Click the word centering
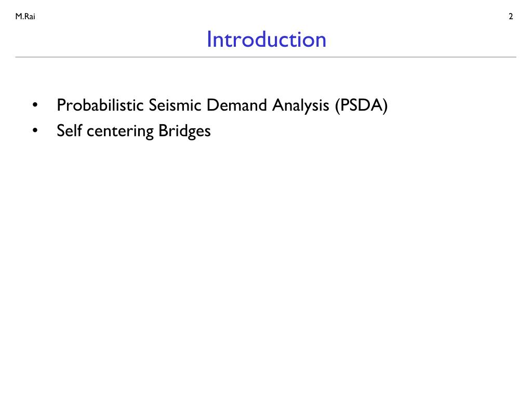 pyautogui.click(x=120, y=131)
